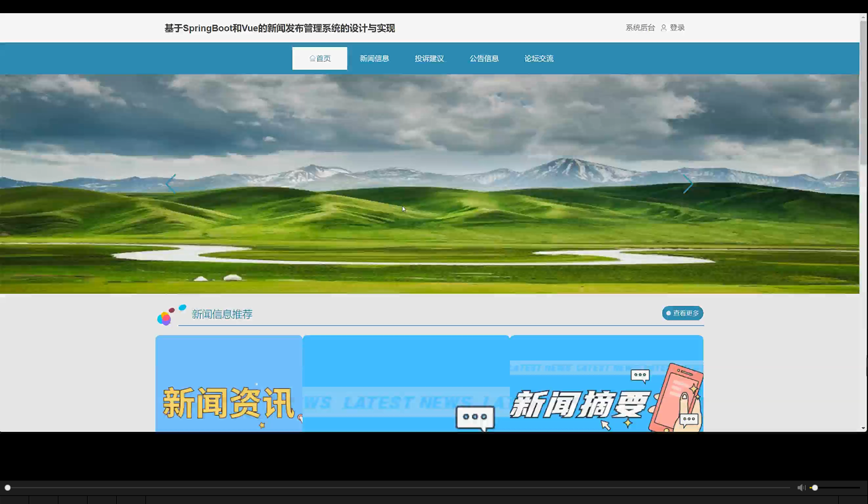
Task: Click the scrollbar up arrow
Action: click(x=863, y=18)
